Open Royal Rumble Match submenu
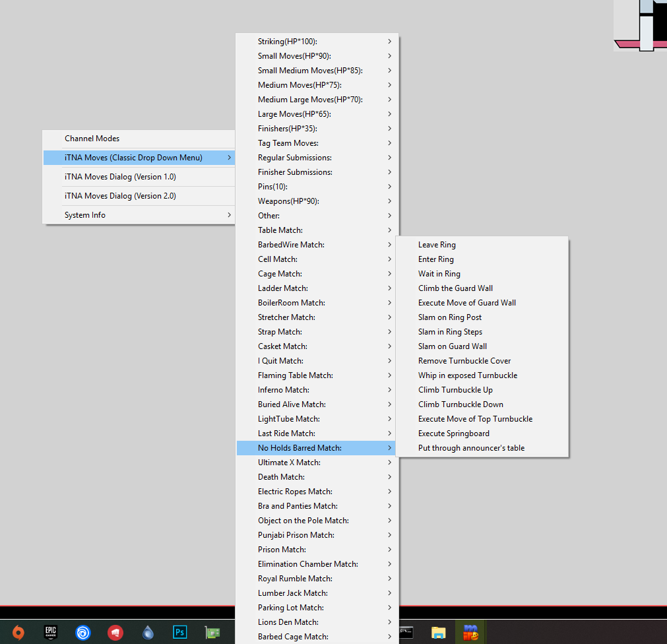The height and width of the screenshot is (644, 667). pos(317,579)
